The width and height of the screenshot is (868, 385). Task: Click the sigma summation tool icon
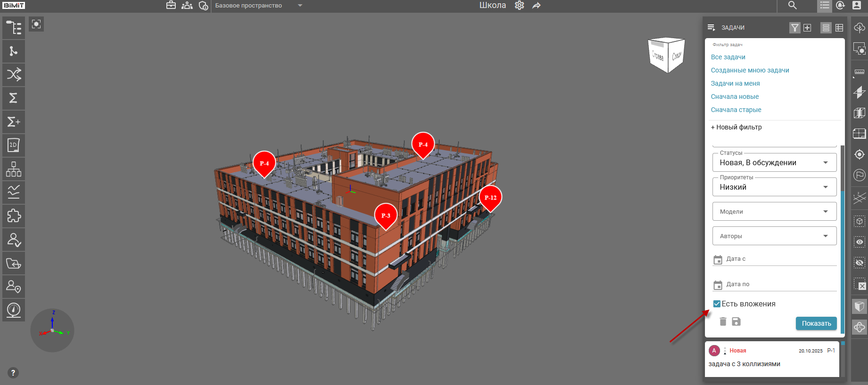coord(14,98)
